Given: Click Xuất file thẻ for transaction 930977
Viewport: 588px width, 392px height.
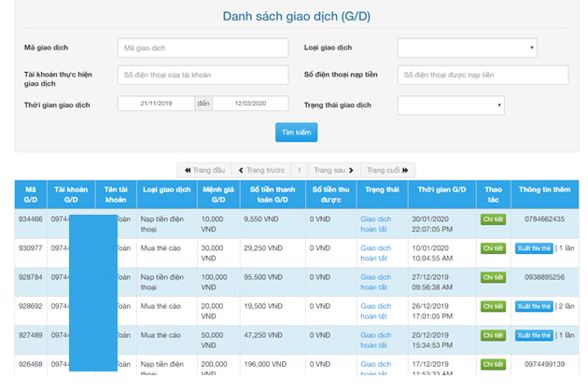Looking at the screenshot, I should tap(534, 248).
